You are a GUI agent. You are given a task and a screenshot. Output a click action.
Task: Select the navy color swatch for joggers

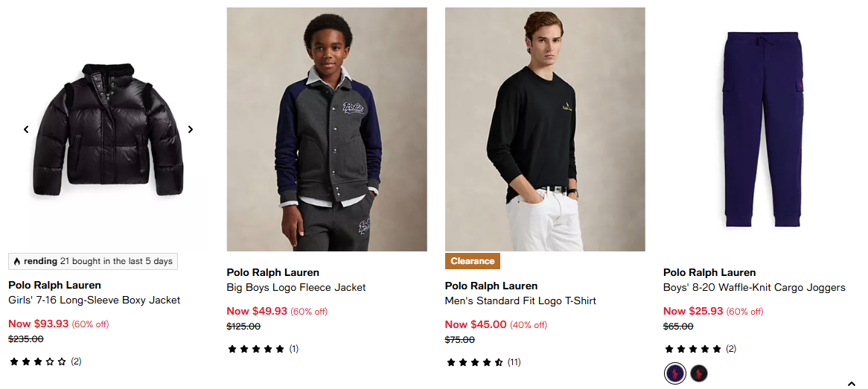click(x=674, y=373)
